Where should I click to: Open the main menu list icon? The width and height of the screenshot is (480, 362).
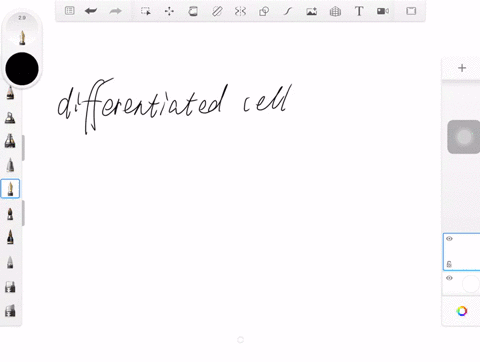coord(69,11)
